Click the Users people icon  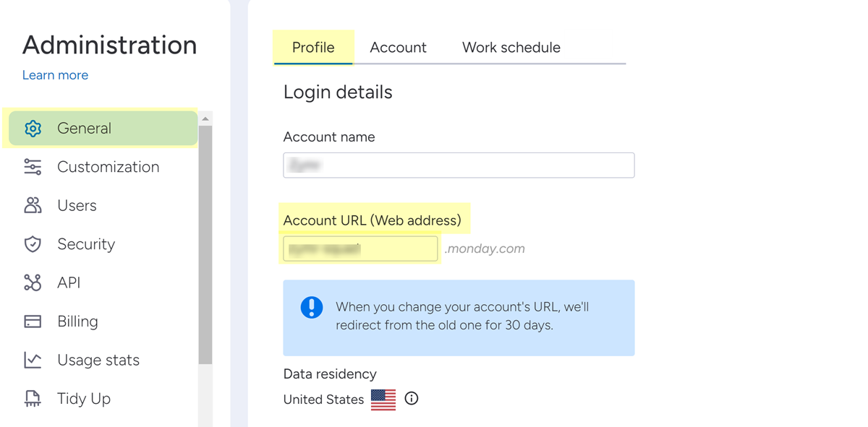click(x=33, y=206)
